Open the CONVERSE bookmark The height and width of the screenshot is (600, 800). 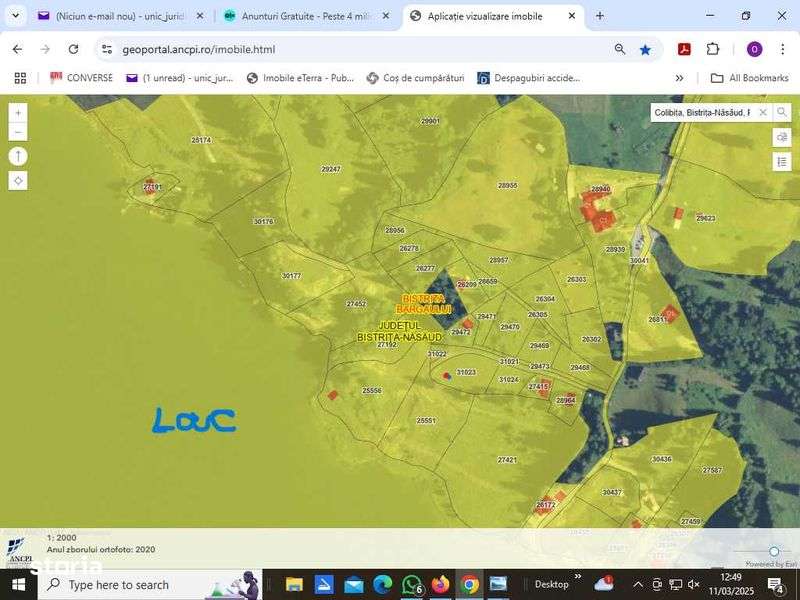(81, 78)
